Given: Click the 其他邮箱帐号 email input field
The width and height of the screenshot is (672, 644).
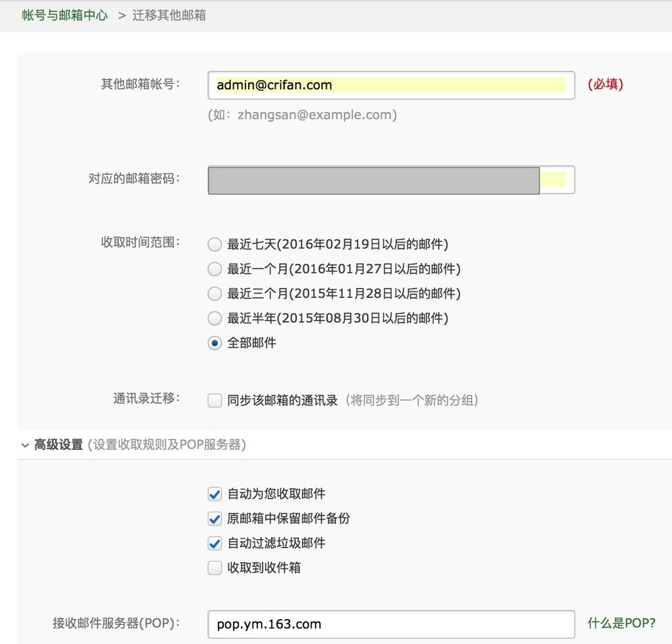Looking at the screenshot, I should pyautogui.click(x=391, y=85).
